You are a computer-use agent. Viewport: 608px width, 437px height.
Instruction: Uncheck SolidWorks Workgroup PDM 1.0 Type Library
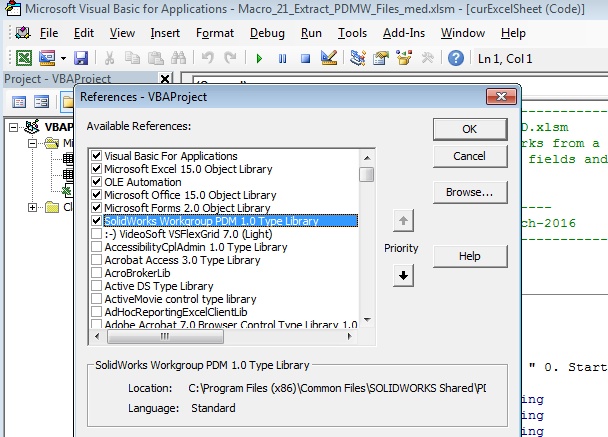pos(97,221)
